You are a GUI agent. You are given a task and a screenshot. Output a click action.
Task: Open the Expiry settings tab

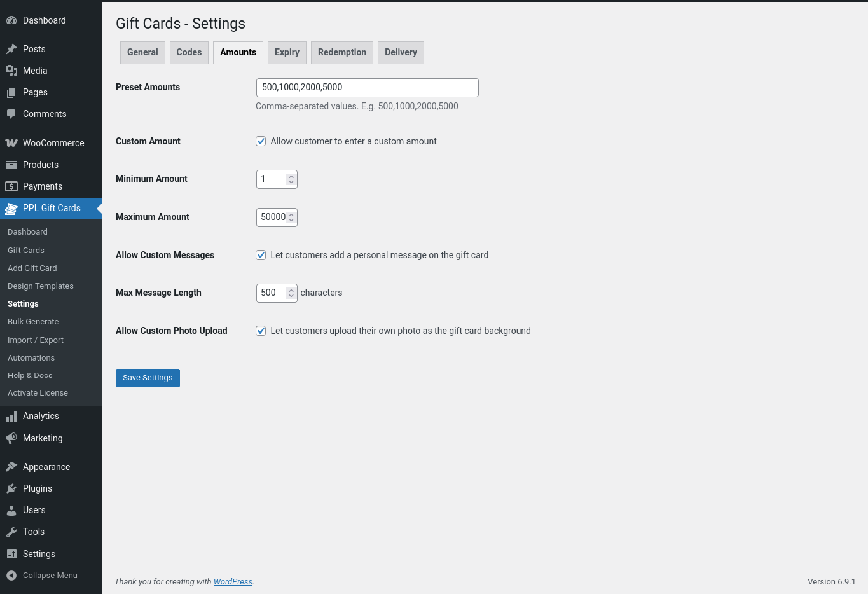coord(287,52)
